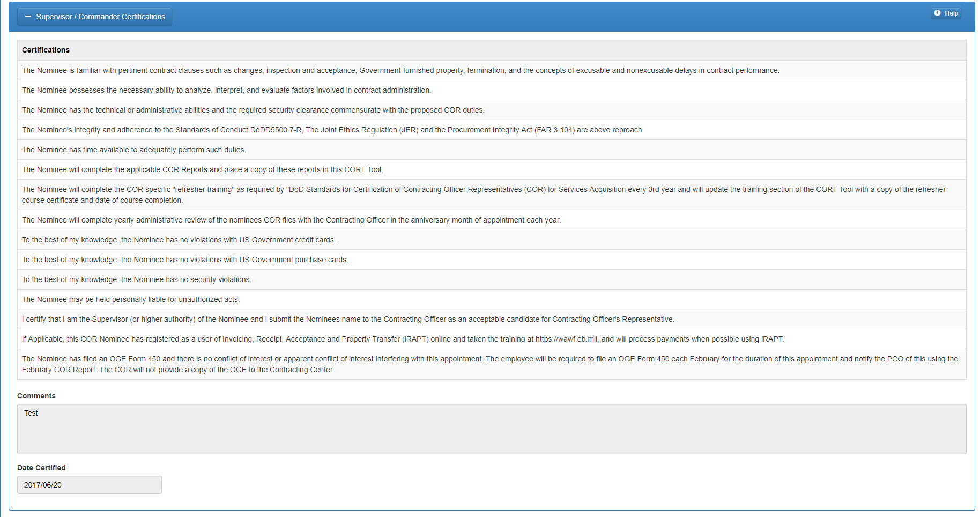
Task: Select the Date Certified field showing 2017/06/20
Action: pyautogui.click(x=89, y=484)
